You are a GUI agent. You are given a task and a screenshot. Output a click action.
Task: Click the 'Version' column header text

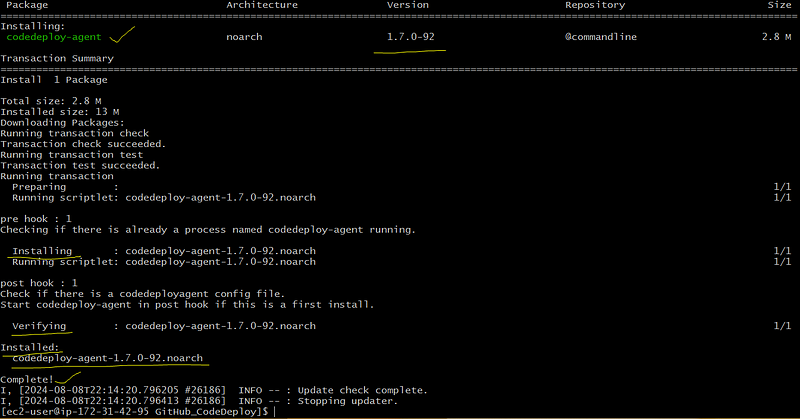pos(408,5)
